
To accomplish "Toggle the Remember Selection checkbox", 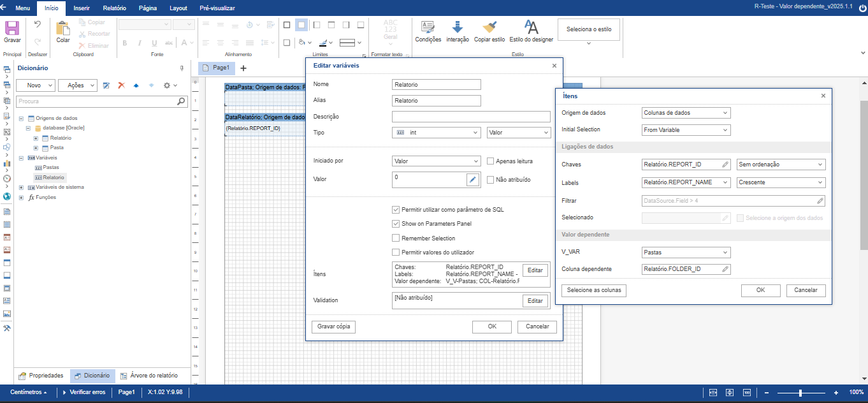I will point(395,238).
